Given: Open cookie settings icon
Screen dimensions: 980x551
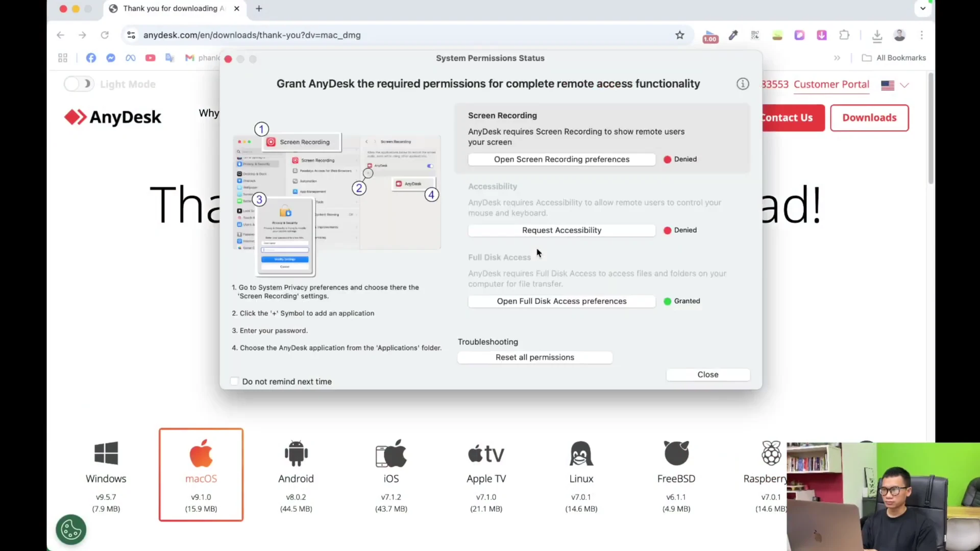Looking at the screenshot, I should pos(71,530).
